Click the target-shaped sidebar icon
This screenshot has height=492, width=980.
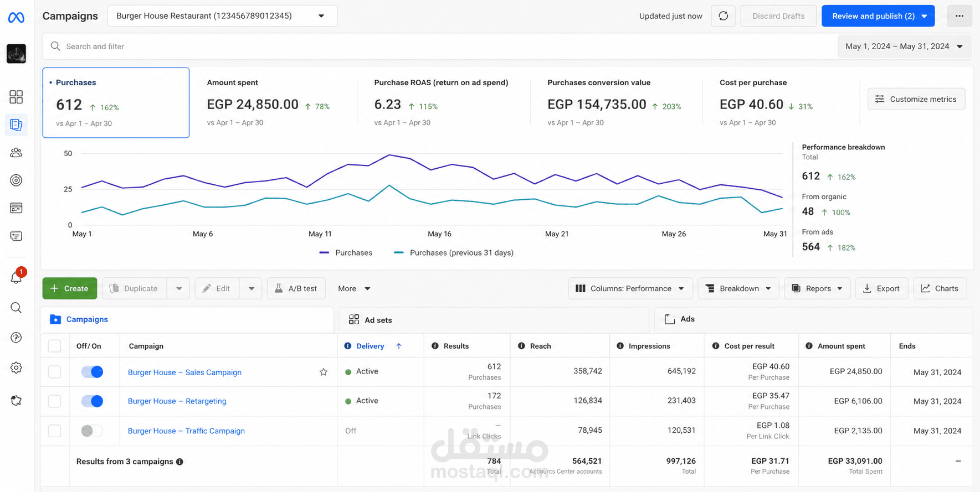point(16,180)
